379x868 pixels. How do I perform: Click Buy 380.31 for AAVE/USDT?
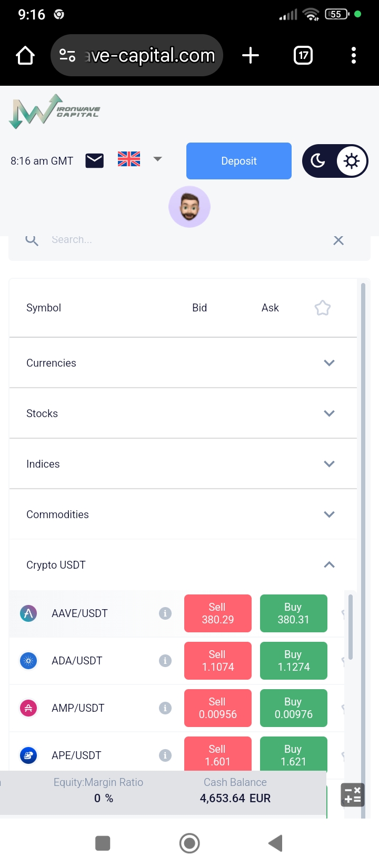(293, 613)
